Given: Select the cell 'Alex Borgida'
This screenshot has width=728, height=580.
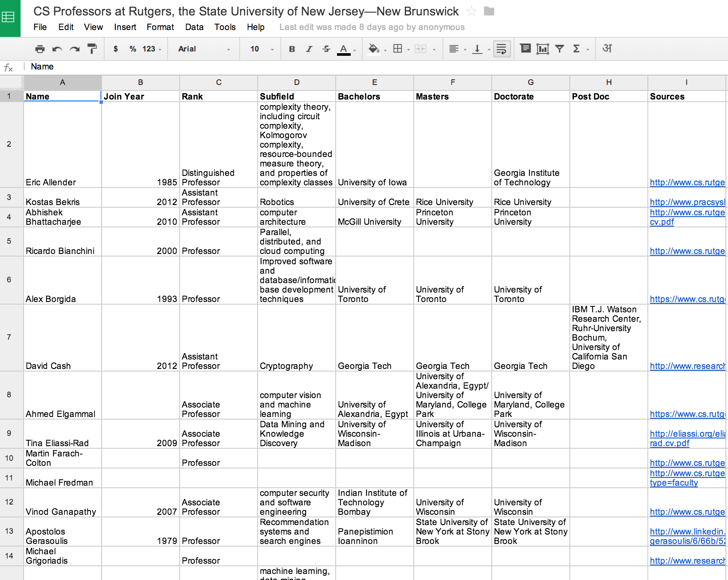Looking at the screenshot, I should (x=63, y=281).
